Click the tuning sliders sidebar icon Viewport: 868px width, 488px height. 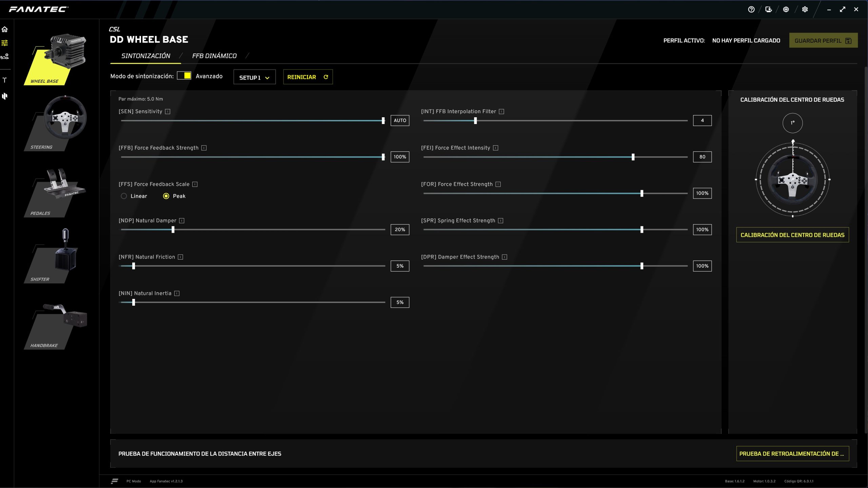[x=5, y=43]
